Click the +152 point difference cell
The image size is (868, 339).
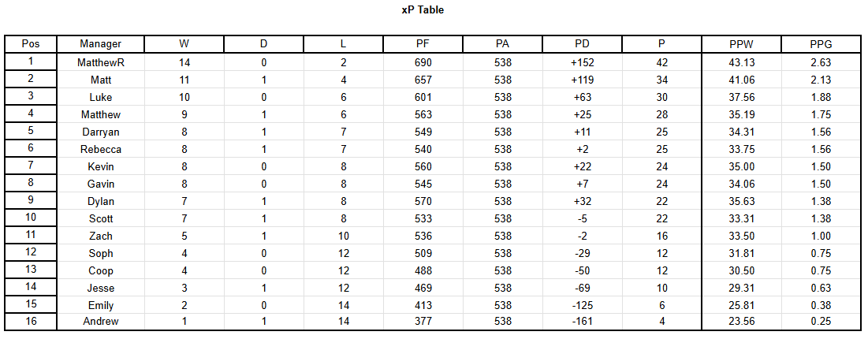pos(583,62)
